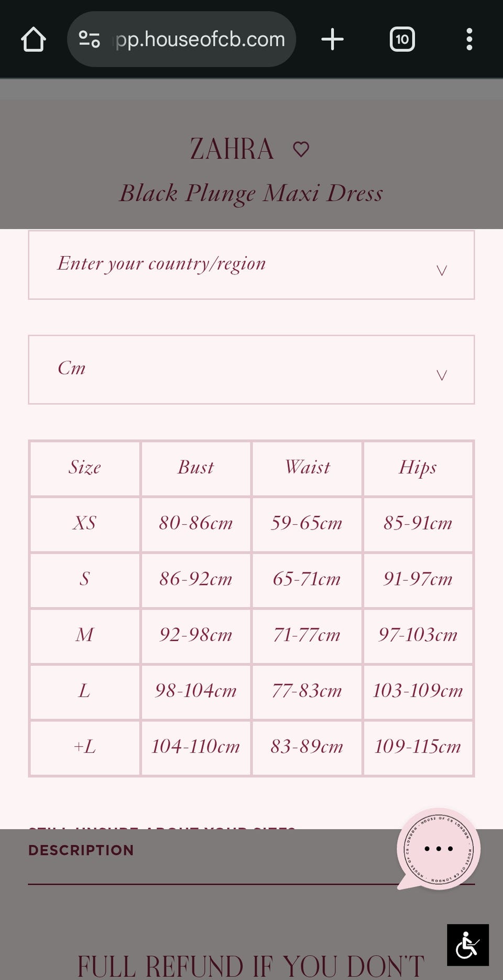
Task: Open a new tab with plus icon
Action: click(x=332, y=39)
